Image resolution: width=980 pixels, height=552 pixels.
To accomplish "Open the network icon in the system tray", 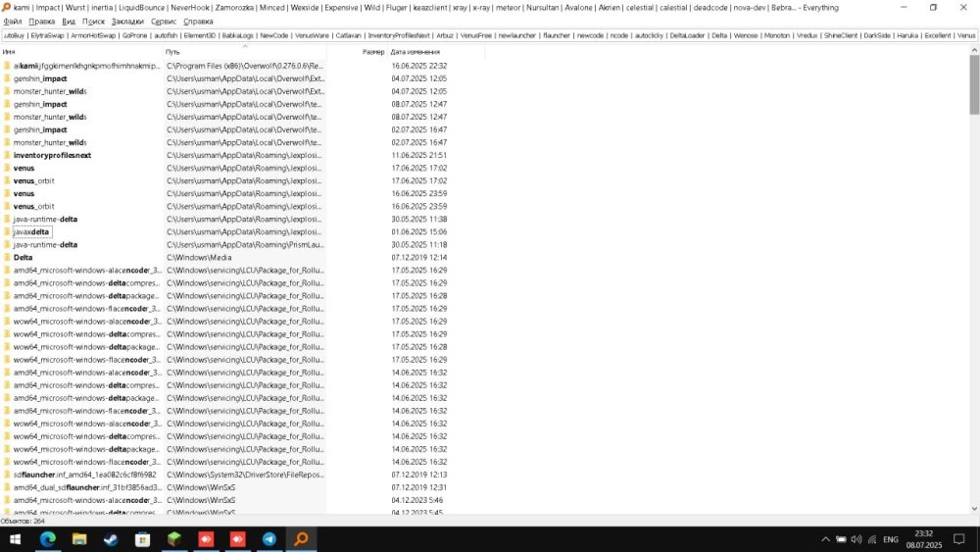I will (x=872, y=539).
